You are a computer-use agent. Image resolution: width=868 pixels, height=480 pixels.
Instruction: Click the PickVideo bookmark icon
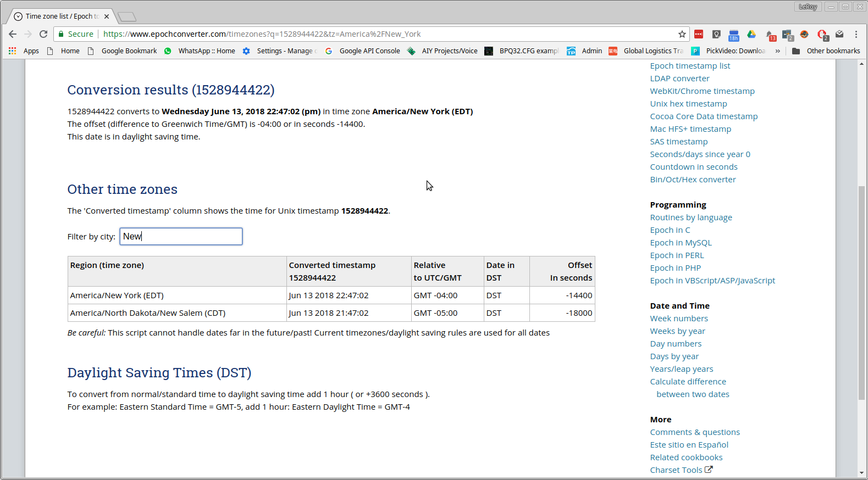(695, 51)
